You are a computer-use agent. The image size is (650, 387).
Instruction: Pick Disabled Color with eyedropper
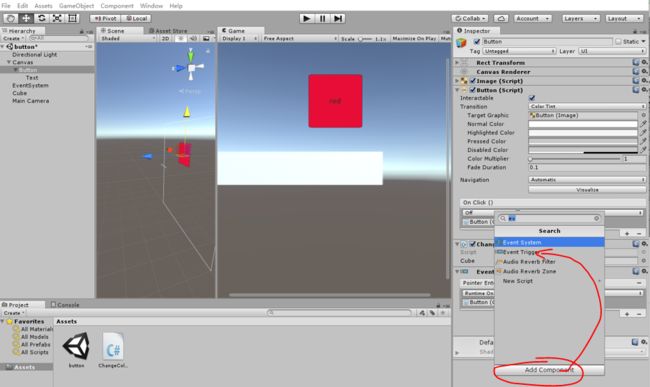[643, 150]
